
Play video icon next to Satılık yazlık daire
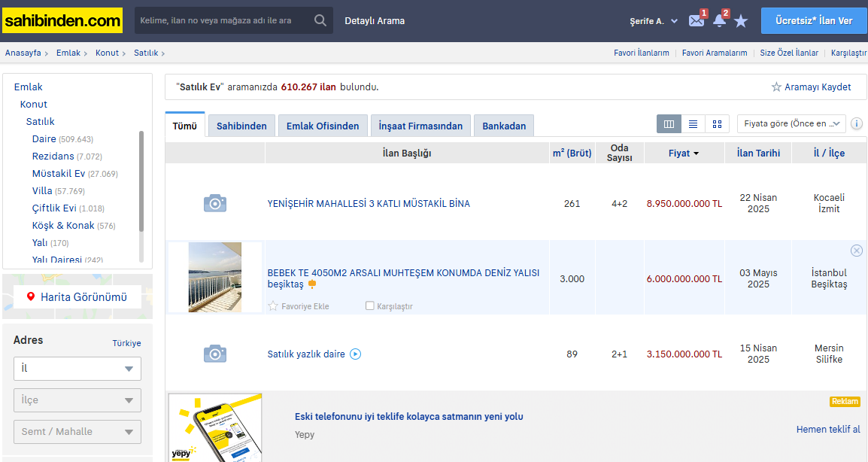point(356,354)
